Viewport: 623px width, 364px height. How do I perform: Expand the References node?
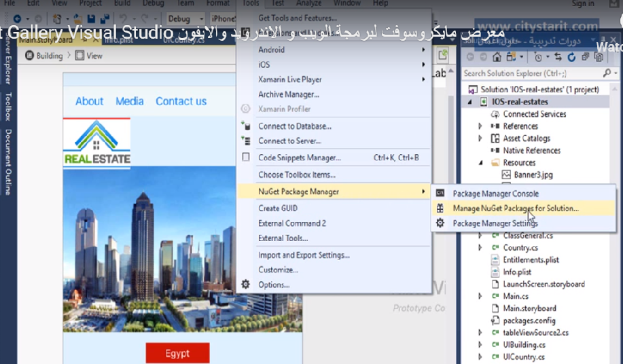tap(480, 126)
